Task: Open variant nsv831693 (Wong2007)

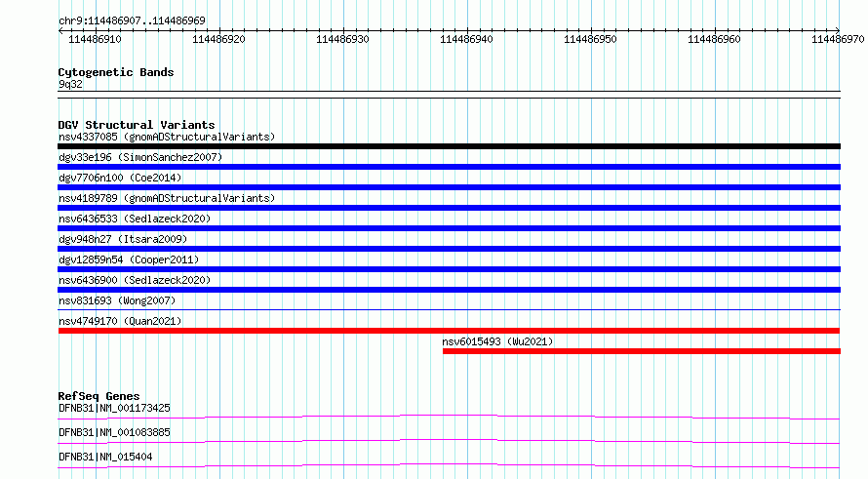Action: 117,300
